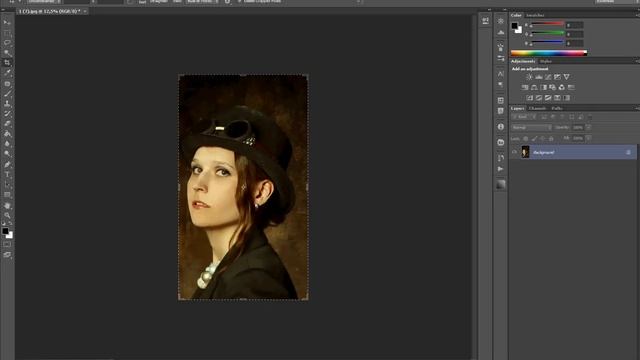Reset default colors in toolbox

(4, 224)
